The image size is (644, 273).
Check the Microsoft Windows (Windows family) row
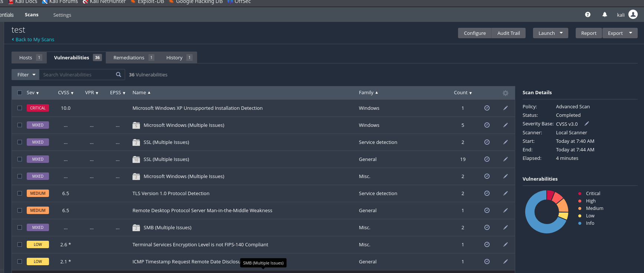(x=20, y=125)
